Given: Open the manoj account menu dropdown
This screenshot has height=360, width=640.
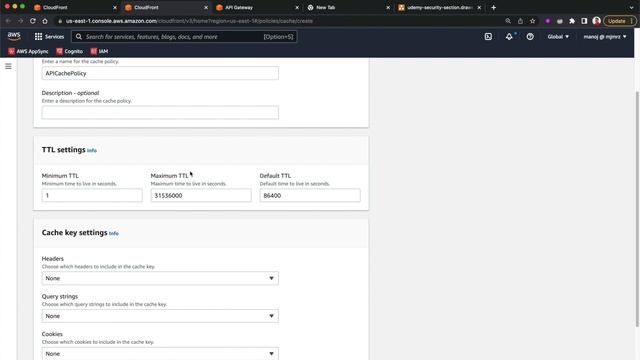Looking at the screenshot, I should coord(604,37).
